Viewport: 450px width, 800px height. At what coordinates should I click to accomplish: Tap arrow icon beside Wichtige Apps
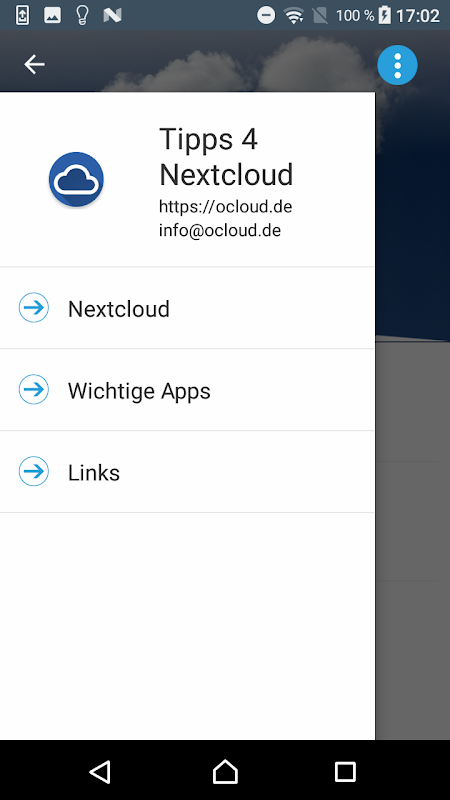pos(34,389)
